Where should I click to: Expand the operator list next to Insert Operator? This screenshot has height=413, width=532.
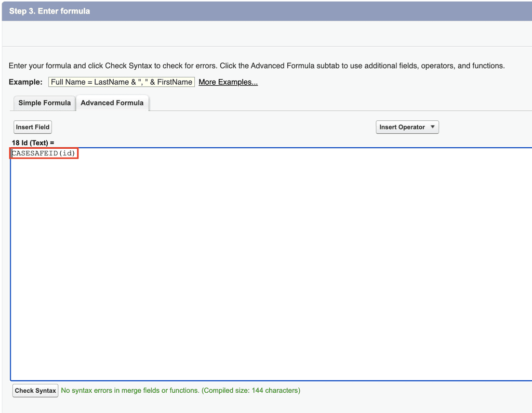(432, 127)
